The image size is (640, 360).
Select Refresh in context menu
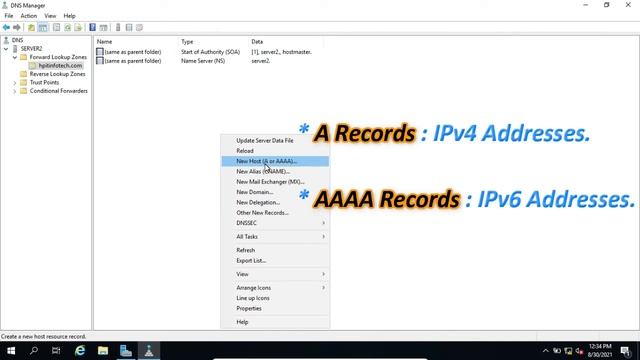point(275,250)
